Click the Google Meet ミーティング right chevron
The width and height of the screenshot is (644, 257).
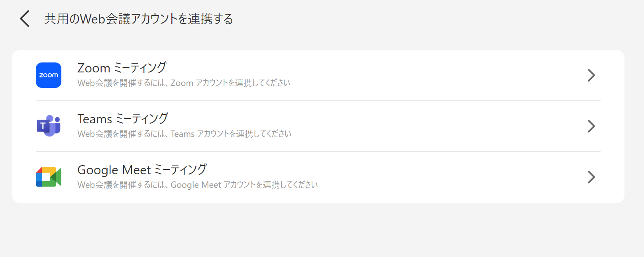point(591,177)
